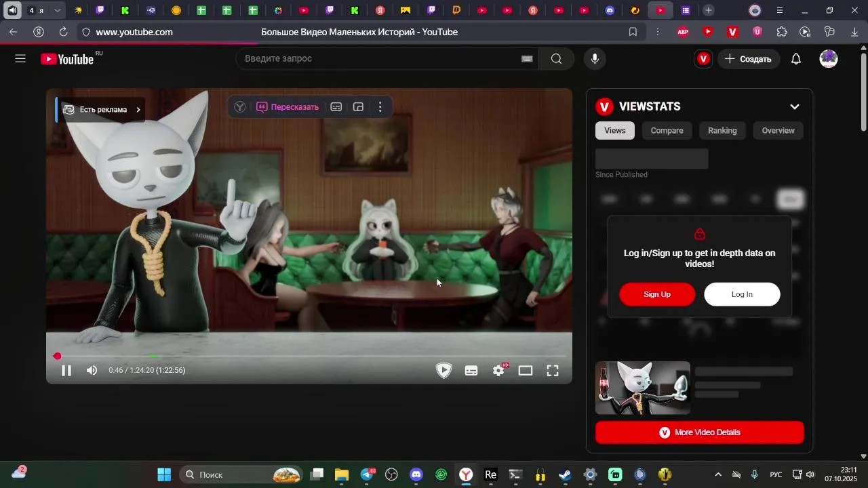Select the Compare tab
868x488 pixels.
667,131
